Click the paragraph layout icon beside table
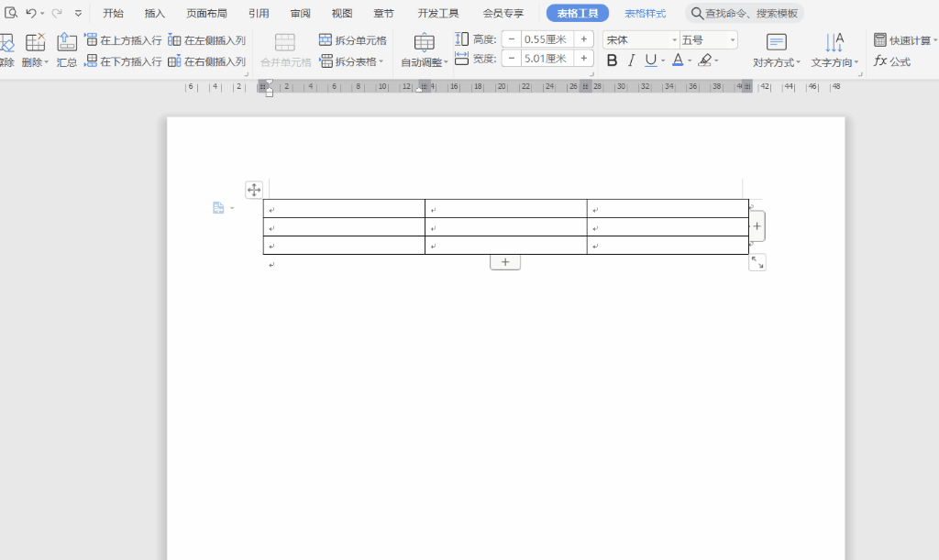Viewport: 939px width, 560px height. [x=218, y=208]
